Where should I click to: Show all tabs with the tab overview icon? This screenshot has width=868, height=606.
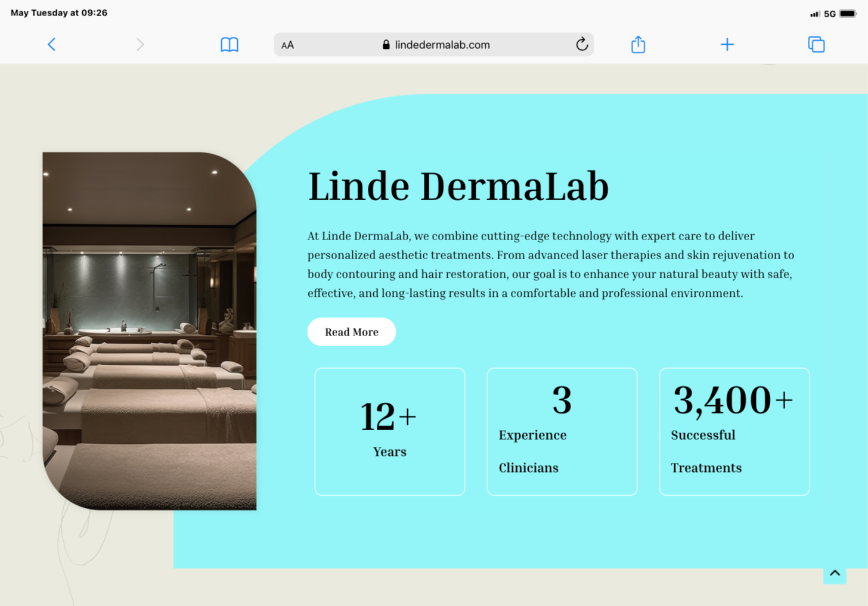(816, 45)
